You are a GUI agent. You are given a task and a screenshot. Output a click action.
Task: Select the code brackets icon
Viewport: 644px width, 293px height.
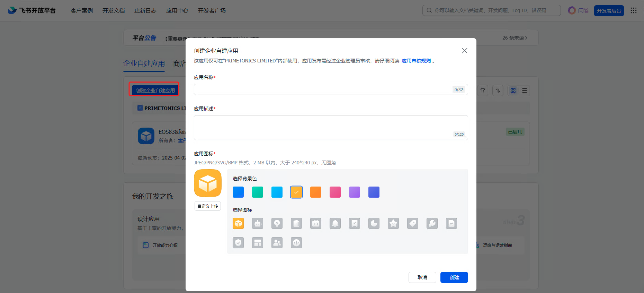click(x=296, y=243)
